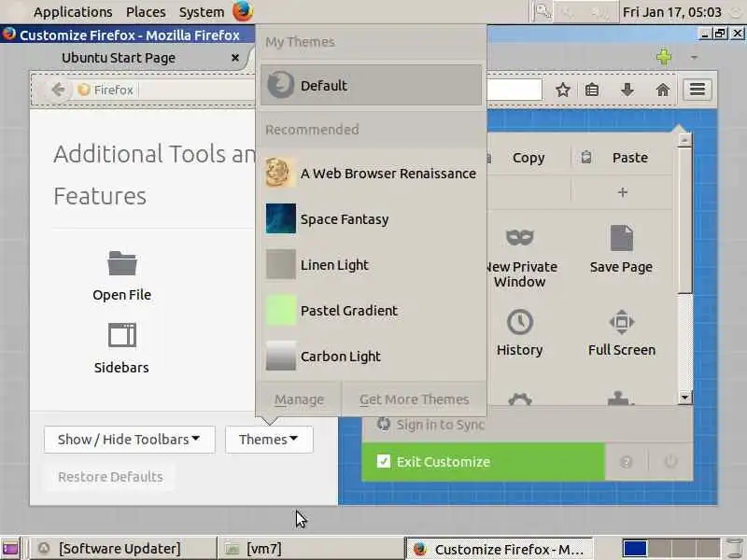Screen dimensions: 747x560
Task: Open Show / Hide Toolbars dropdown
Action: pos(129,439)
